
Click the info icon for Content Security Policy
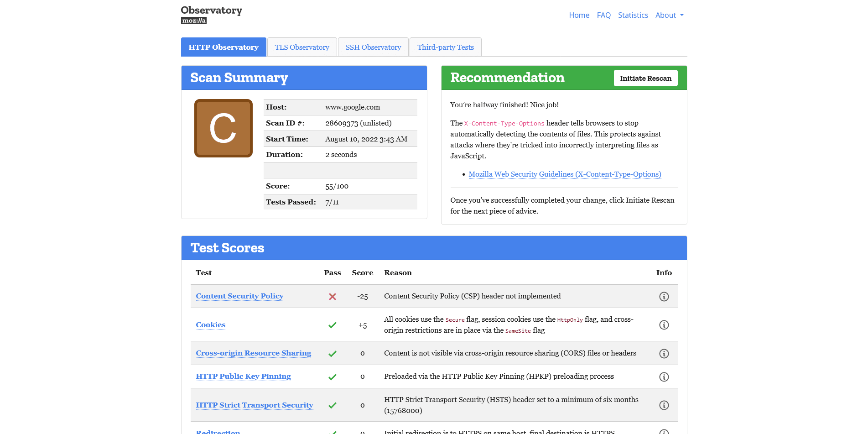click(664, 296)
